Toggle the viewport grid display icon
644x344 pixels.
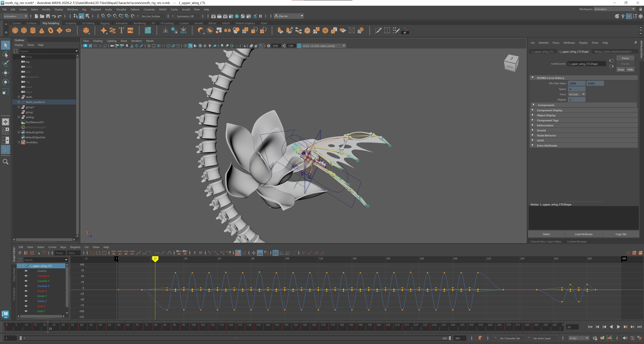point(149,46)
